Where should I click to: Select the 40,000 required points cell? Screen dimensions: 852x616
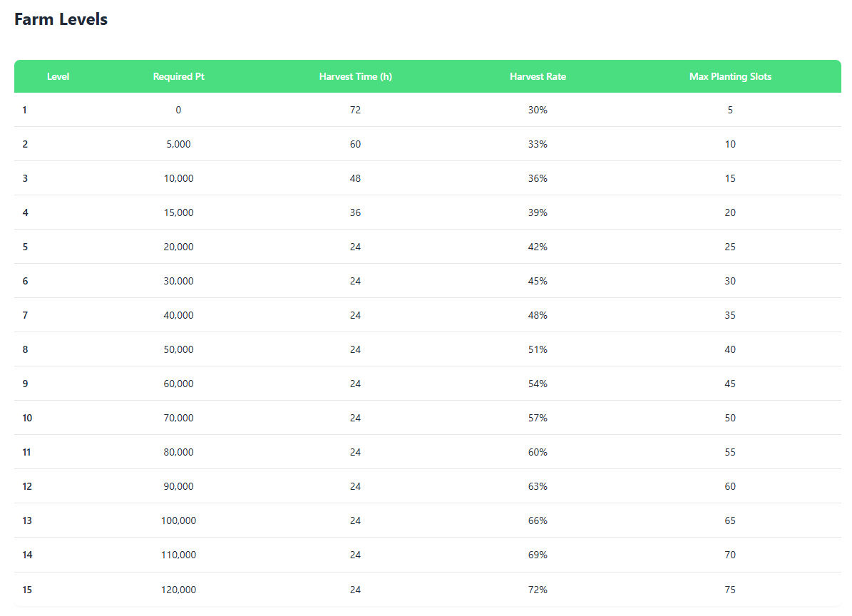[x=179, y=315]
